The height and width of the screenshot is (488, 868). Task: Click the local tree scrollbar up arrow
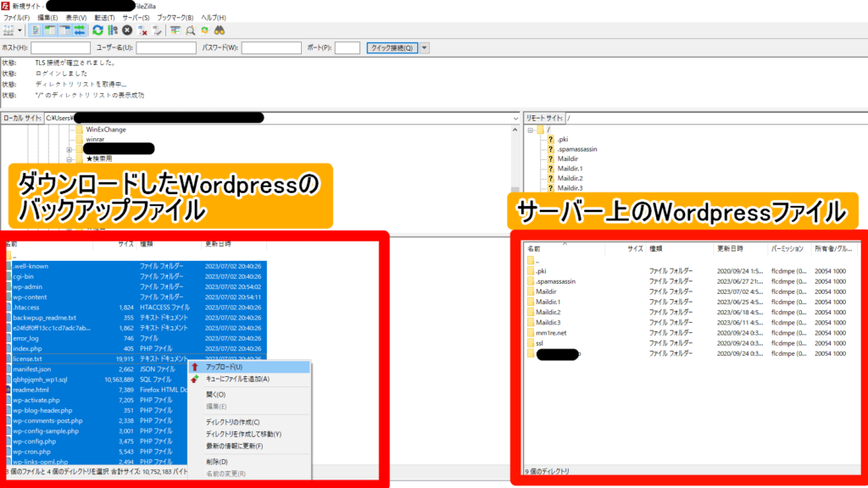coord(515,130)
